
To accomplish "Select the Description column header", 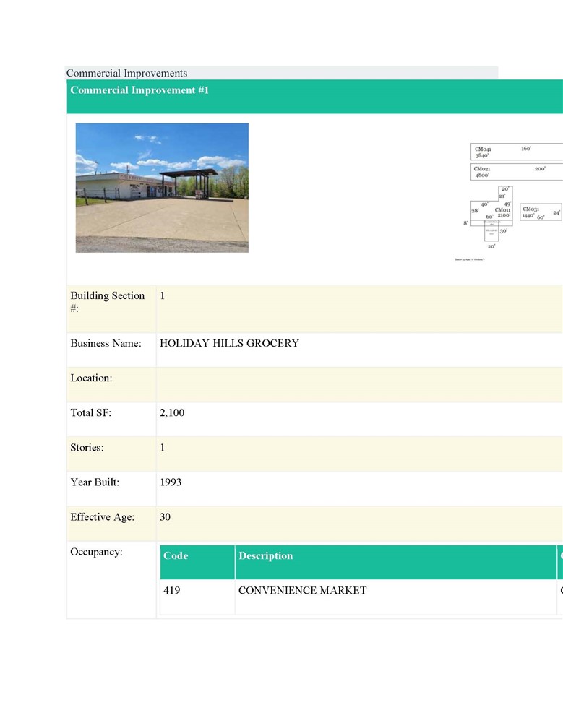I will pos(266,556).
